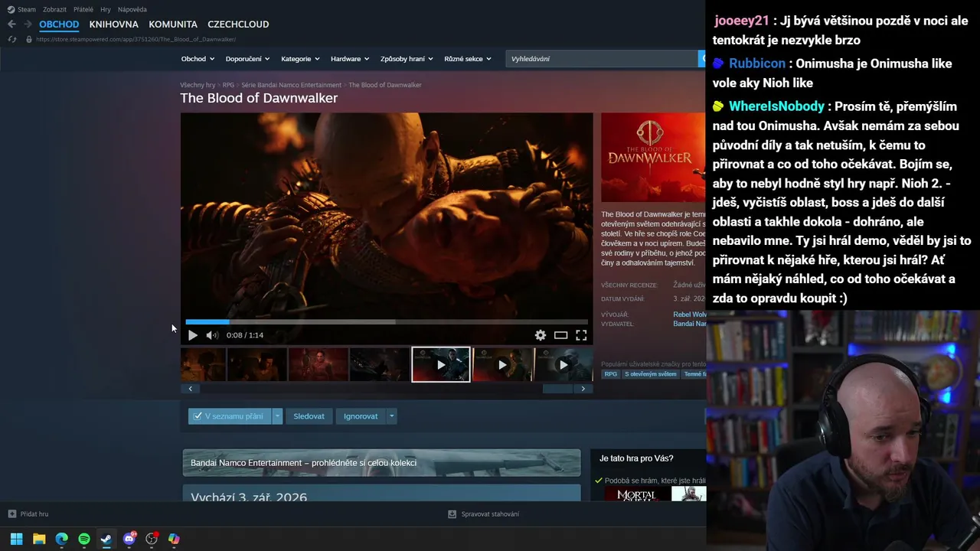Click the RPG breadcrumb link
This screenshot has height=551, width=980.
(x=228, y=85)
